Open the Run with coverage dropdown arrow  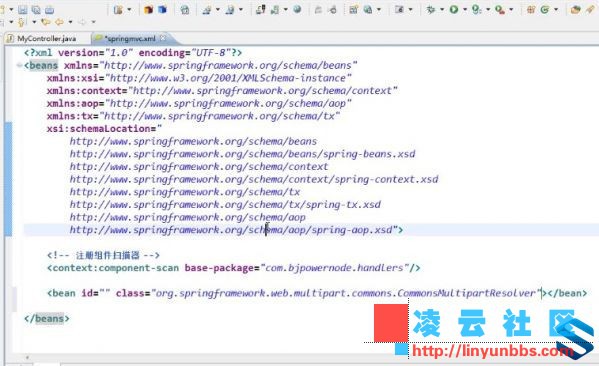[x=488, y=10]
